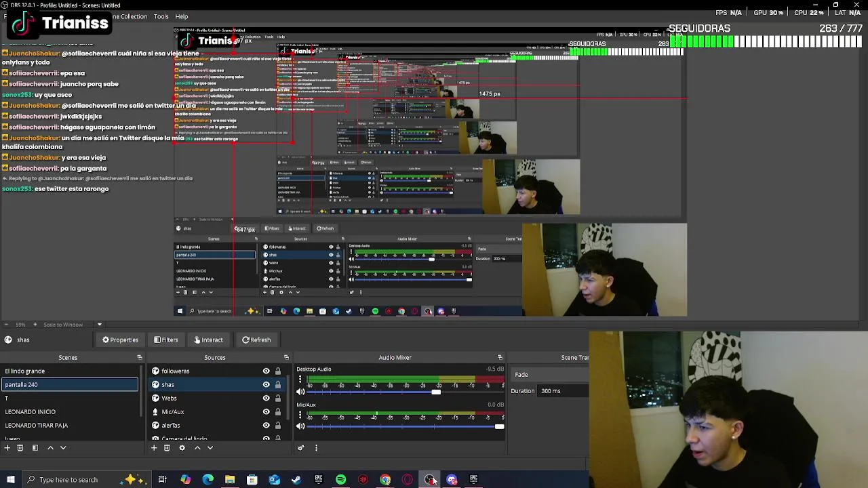Open source properties gear in Sources toolbar

182,447
